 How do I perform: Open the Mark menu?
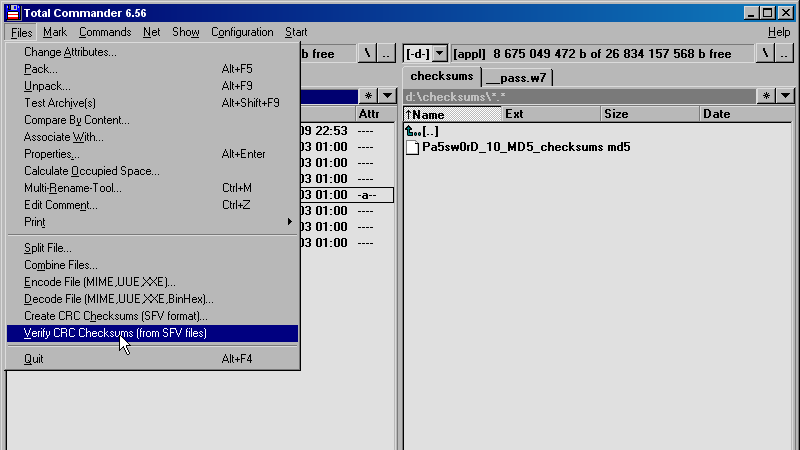[55, 32]
